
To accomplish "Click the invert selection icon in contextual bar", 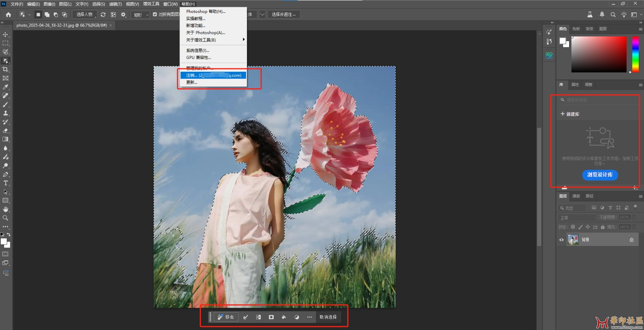I will (x=259, y=317).
